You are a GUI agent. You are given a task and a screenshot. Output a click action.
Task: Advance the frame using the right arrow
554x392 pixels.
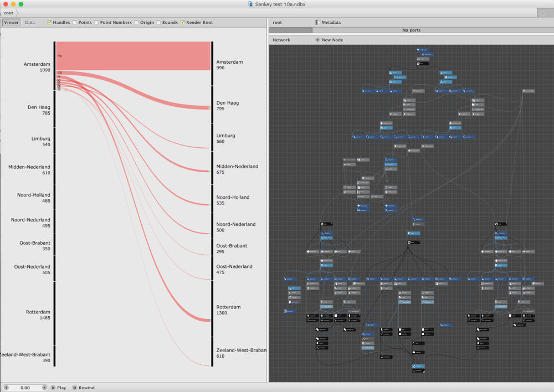[x=44, y=388]
